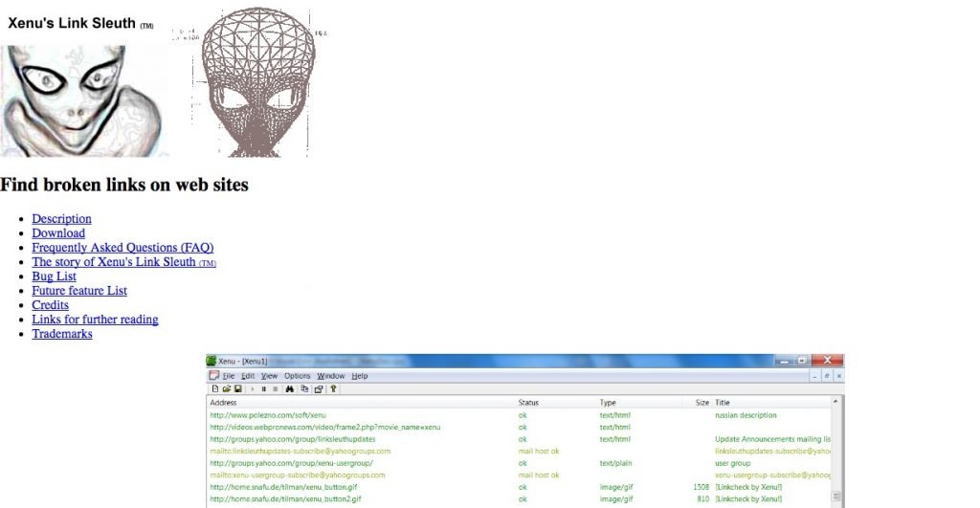Click the Stop square icon in Xenu toolbar
This screenshot has width=980, height=508.
275,388
